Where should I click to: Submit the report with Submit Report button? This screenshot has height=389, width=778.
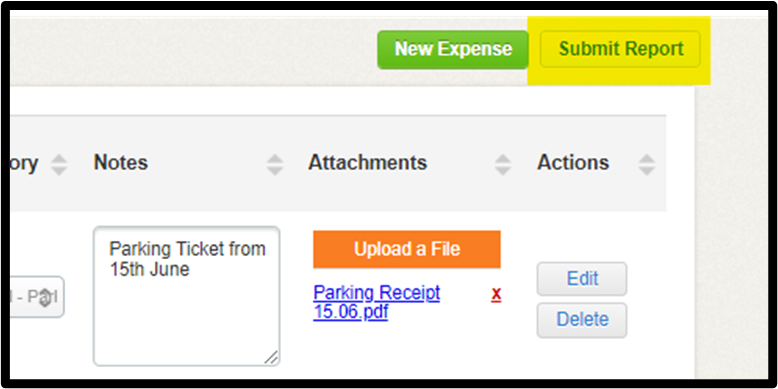click(620, 49)
